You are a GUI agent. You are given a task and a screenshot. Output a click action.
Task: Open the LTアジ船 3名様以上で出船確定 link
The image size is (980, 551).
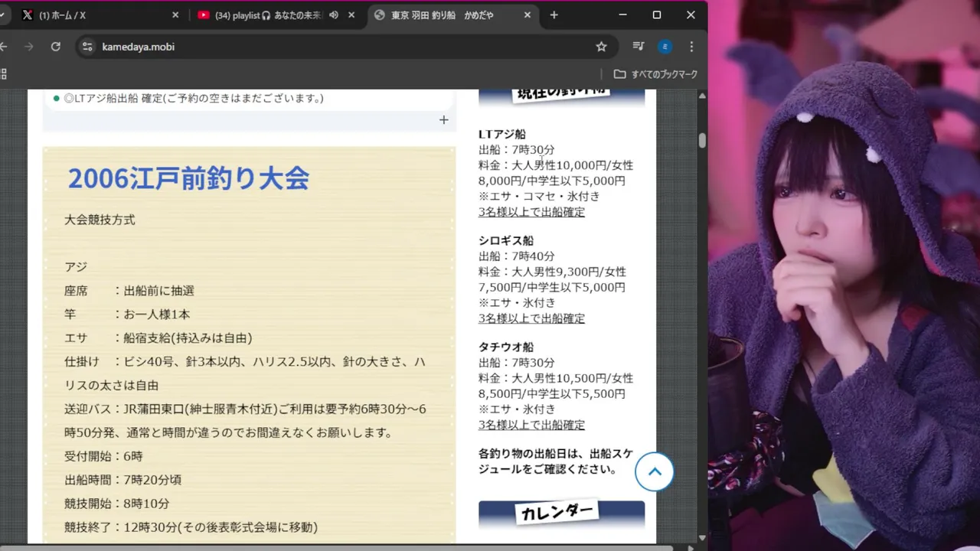tap(531, 212)
